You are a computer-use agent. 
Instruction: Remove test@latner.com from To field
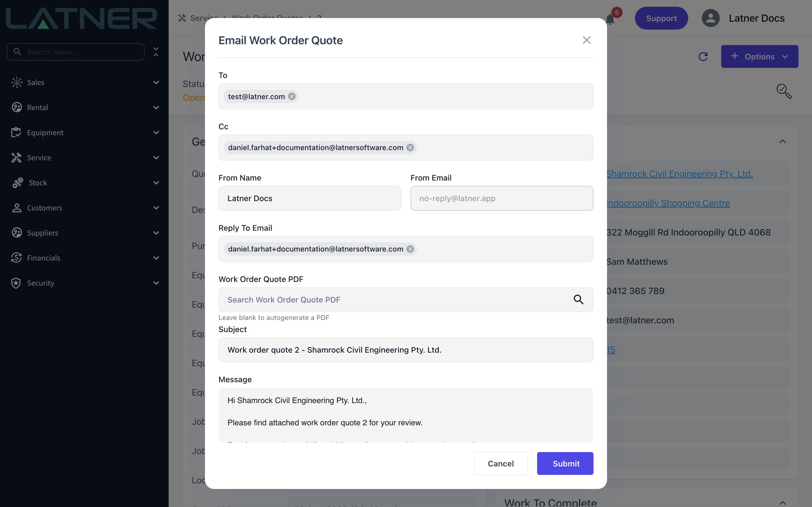point(292,97)
